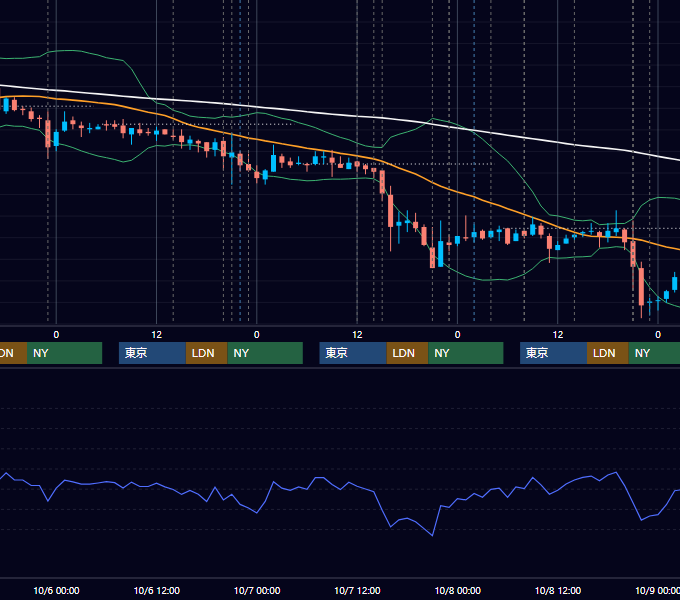Select the NY session block starting 10/6 evening

pos(265,353)
